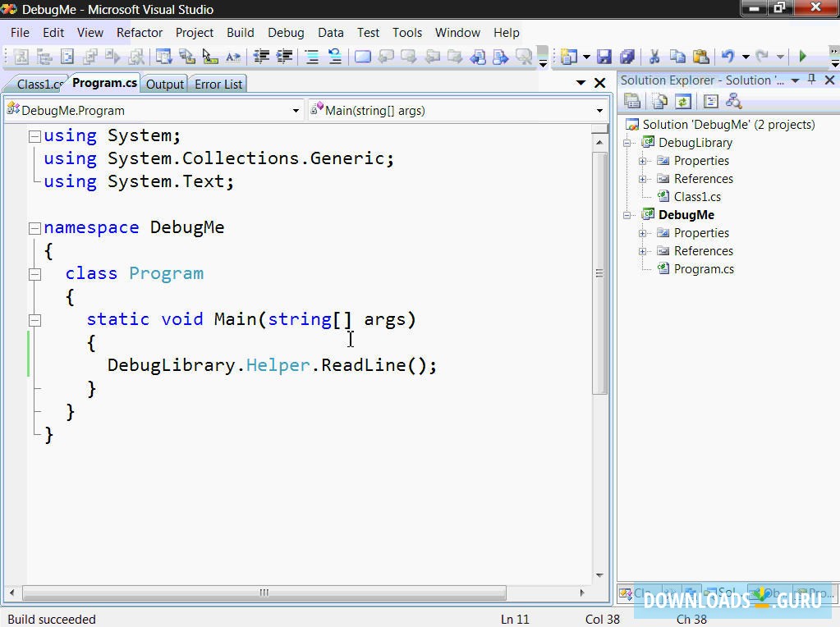Switch to the Error List tab
The width and height of the screenshot is (840, 627).
(218, 84)
